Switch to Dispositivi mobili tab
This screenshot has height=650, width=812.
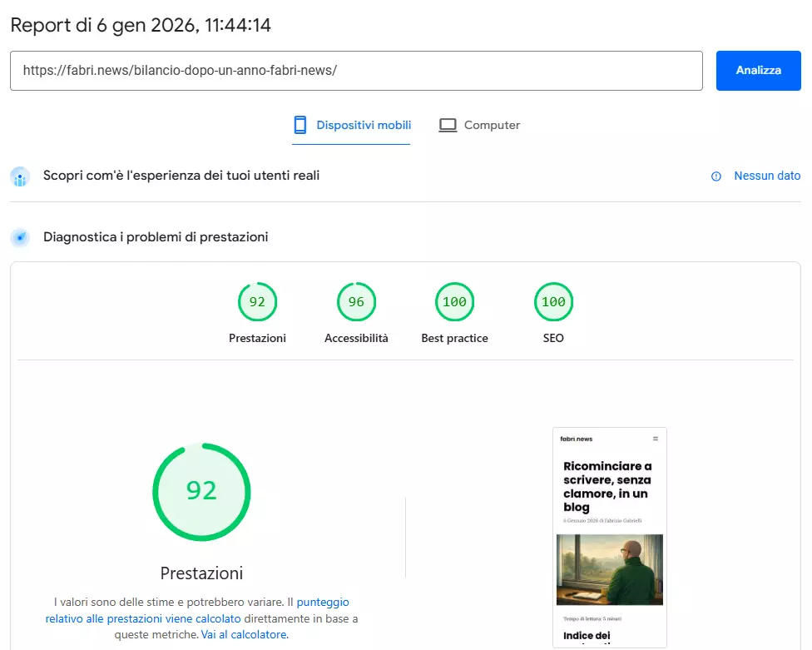[x=351, y=126]
